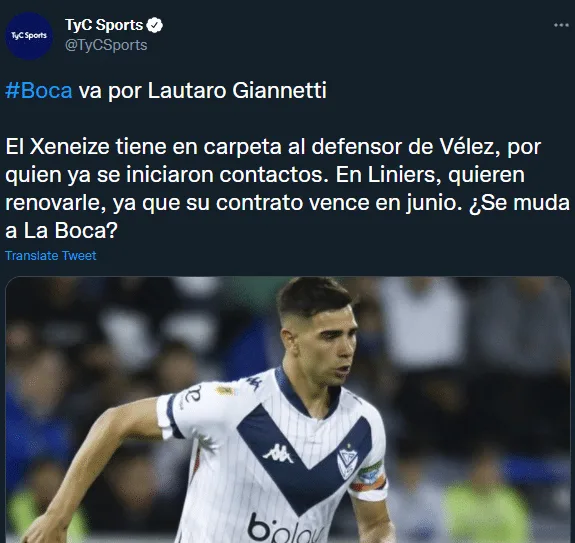The height and width of the screenshot is (543, 575).
Task: Click the TyC Sports profile avatar
Action: click(x=29, y=36)
